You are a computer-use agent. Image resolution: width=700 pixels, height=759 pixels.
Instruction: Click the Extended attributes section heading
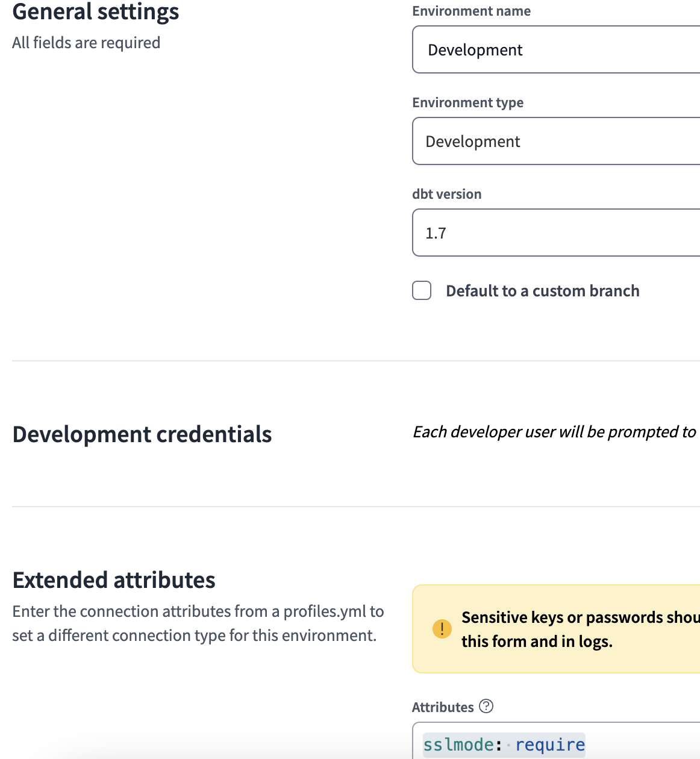point(114,579)
